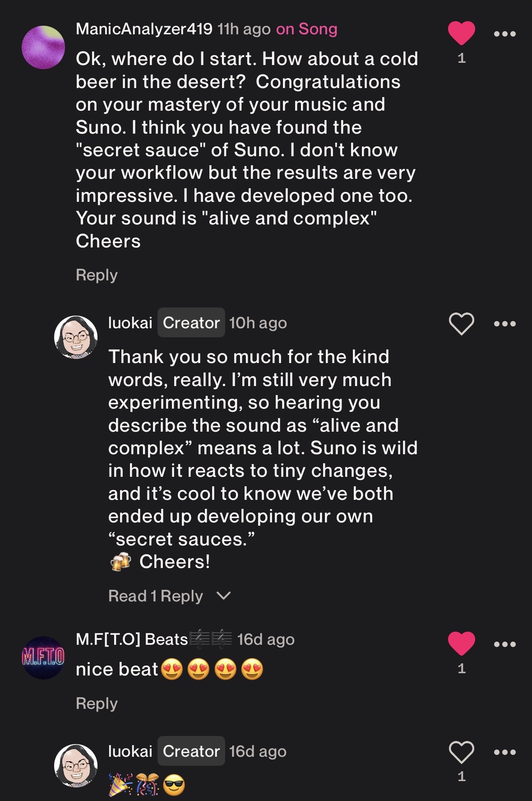Viewport: 532px width, 801px height.
Task: Open more options on luokai's 16d ago reply
Action: point(504,752)
